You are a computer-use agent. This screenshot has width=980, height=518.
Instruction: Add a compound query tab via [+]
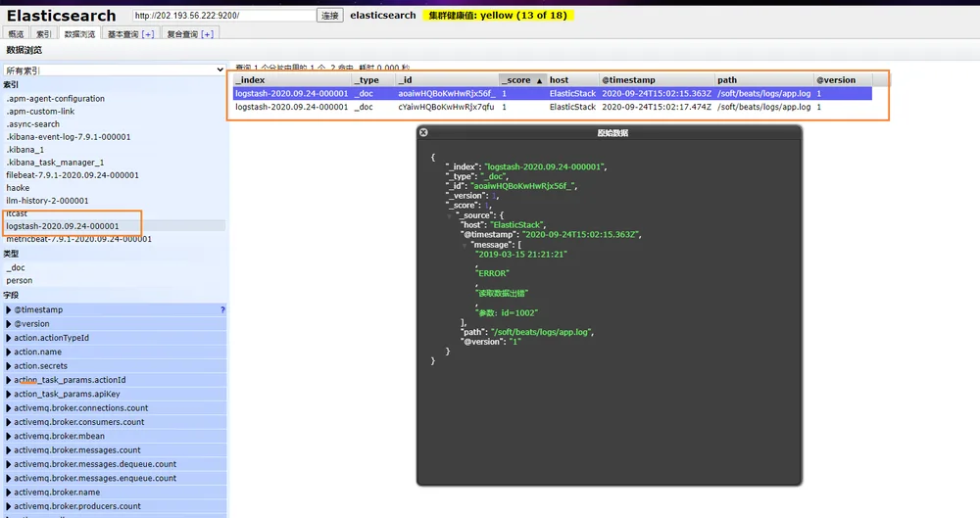click(208, 34)
